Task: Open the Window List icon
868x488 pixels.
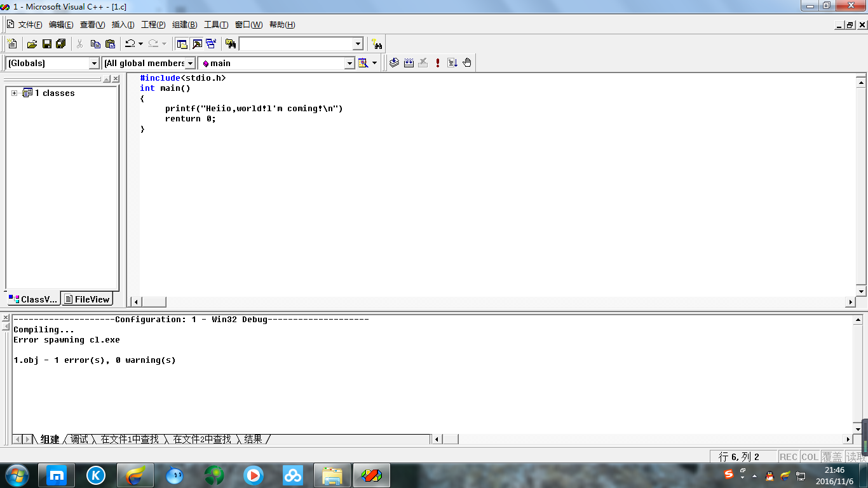Action: (211, 44)
